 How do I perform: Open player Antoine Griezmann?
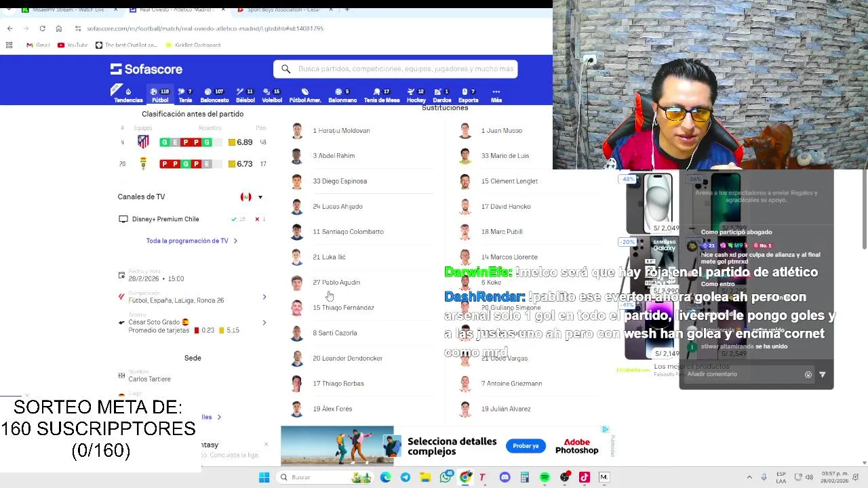point(511,384)
